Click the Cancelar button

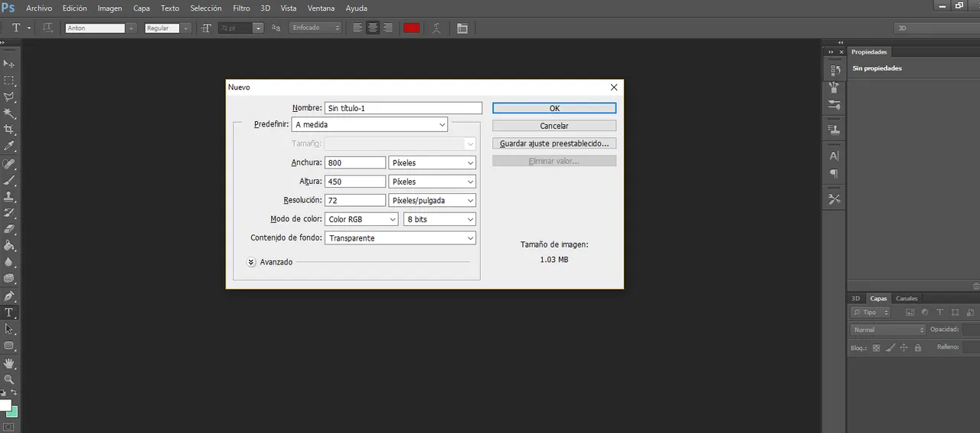(554, 126)
